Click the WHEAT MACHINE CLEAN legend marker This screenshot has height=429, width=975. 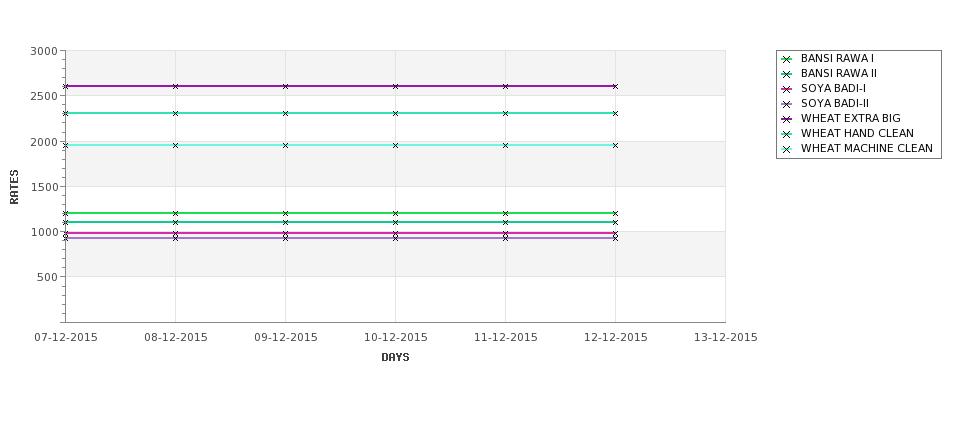point(787,149)
